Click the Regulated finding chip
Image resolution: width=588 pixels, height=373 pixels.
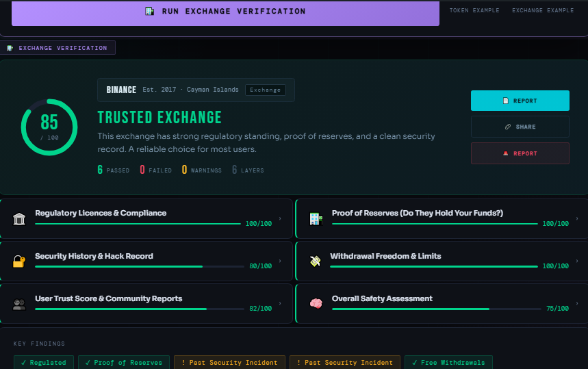pyautogui.click(x=44, y=362)
